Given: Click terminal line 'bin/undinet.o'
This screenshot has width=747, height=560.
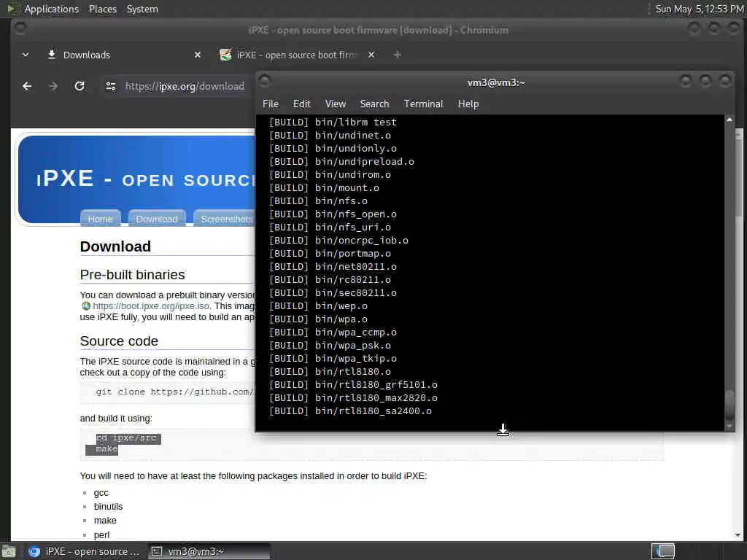Looking at the screenshot, I should 352,135.
